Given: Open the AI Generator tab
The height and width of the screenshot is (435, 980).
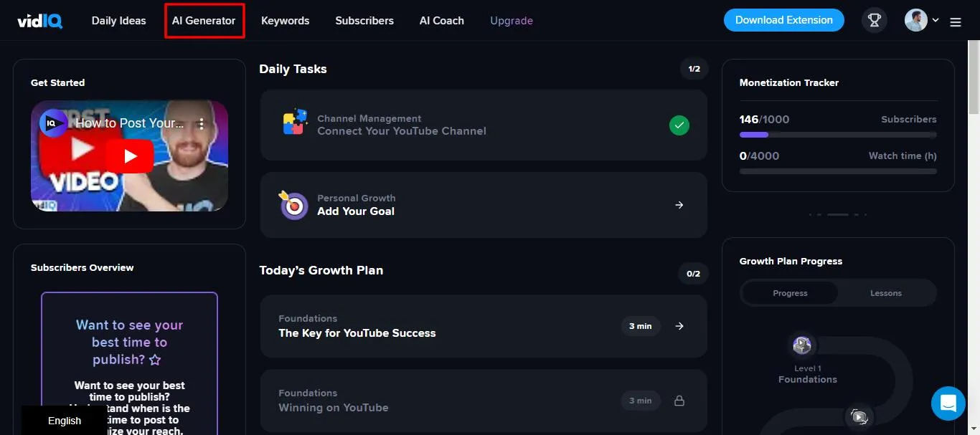Looking at the screenshot, I should point(204,21).
